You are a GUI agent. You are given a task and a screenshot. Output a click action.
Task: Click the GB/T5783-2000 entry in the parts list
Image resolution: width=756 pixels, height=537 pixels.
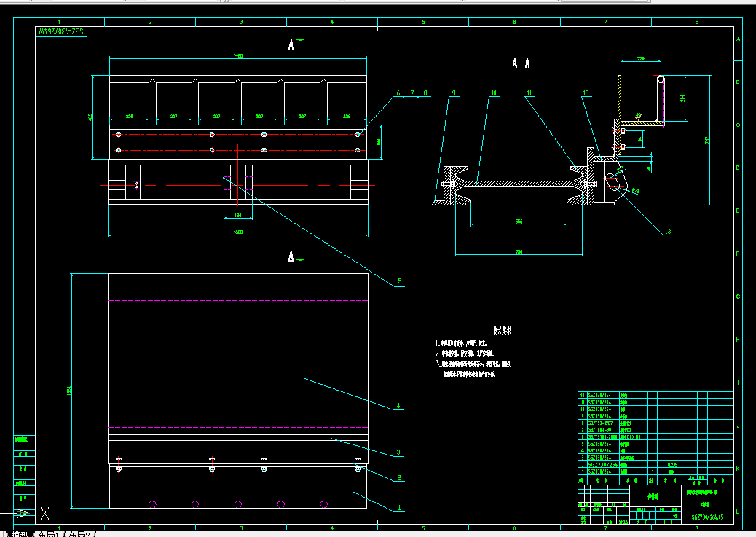[602, 436]
